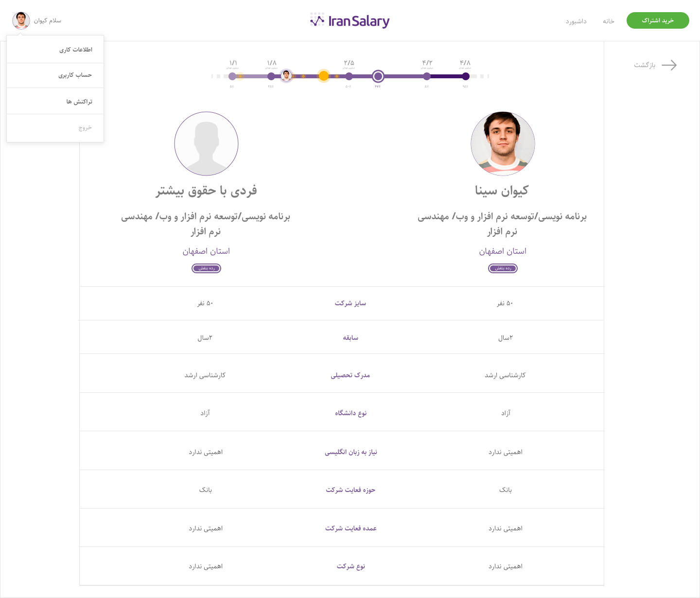Click Keyvan Sina's large profile photo

tap(503, 144)
